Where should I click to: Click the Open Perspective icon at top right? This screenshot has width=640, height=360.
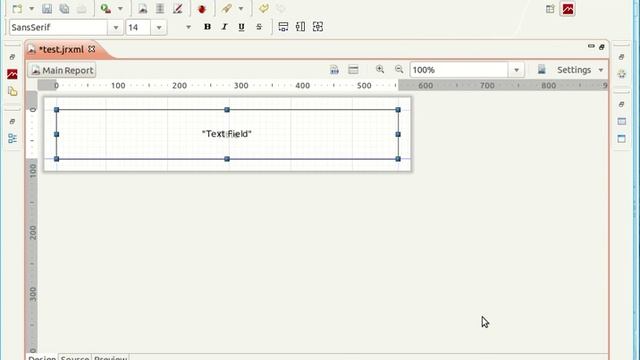point(550,9)
